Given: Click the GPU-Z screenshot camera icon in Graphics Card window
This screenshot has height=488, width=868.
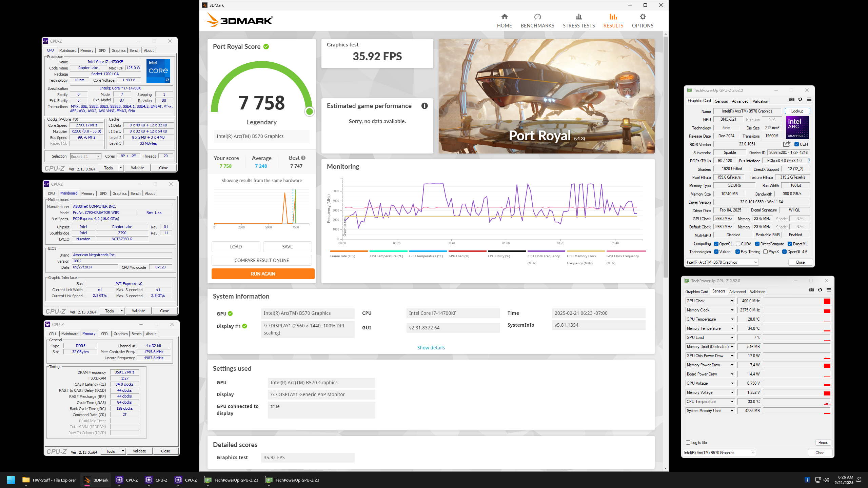Looking at the screenshot, I should [791, 99].
